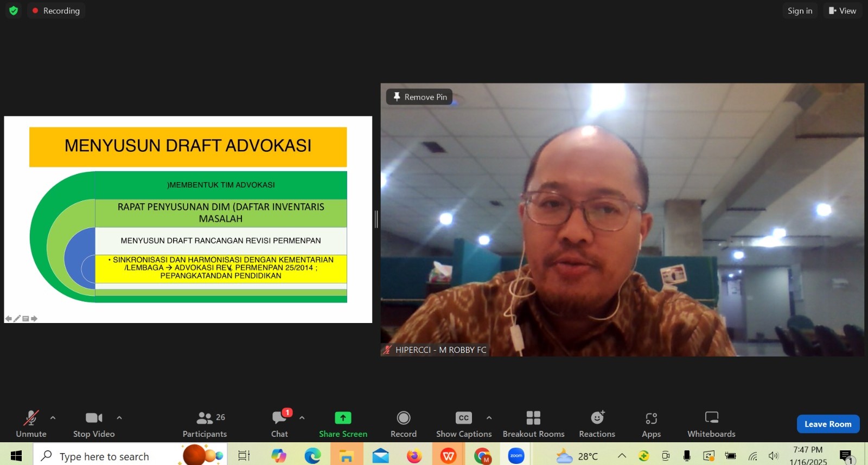Open the slide menu icon on shared slide
The height and width of the screenshot is (465, 868).
click(25, 319)
